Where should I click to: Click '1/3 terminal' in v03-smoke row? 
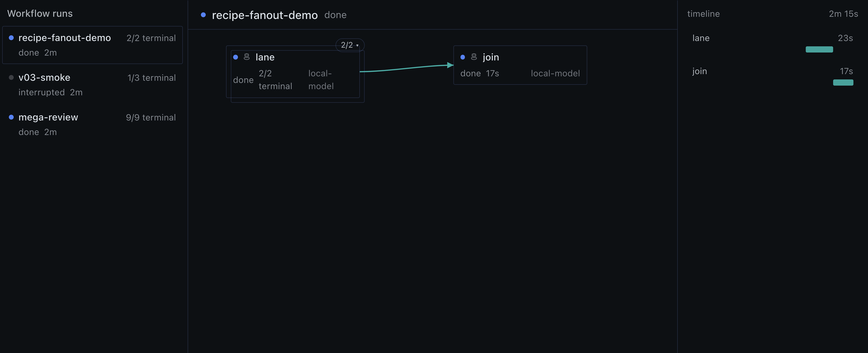click(x=151, y=78)
